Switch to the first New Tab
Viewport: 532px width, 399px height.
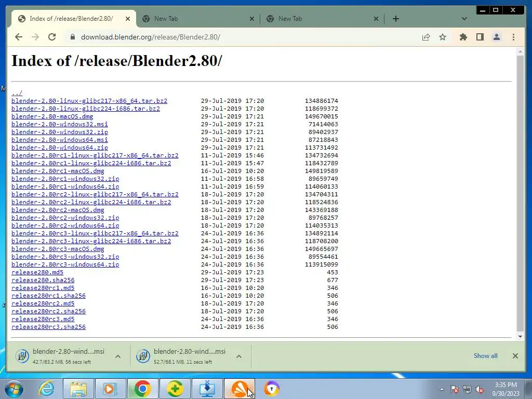(x=198, y=19)
